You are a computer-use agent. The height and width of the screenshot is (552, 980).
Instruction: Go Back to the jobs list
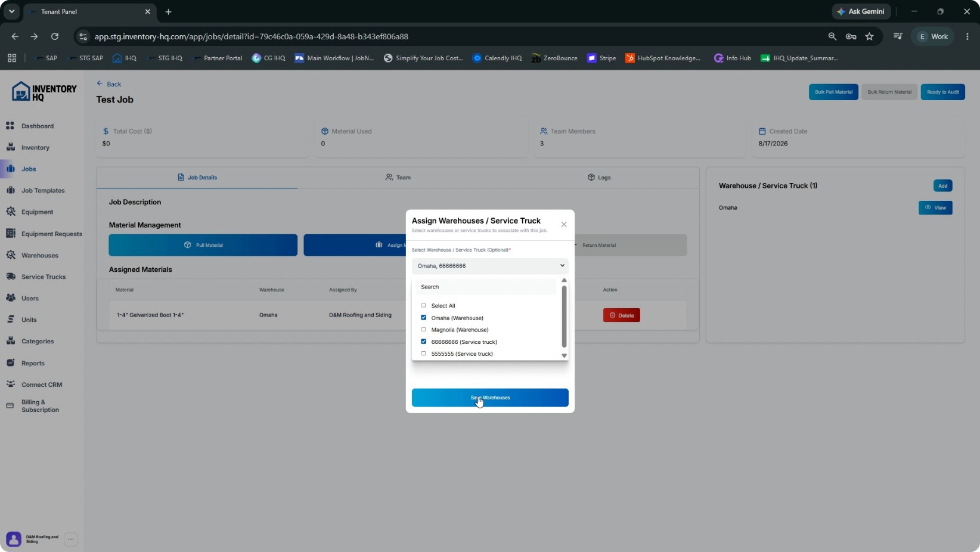(109, 84)
